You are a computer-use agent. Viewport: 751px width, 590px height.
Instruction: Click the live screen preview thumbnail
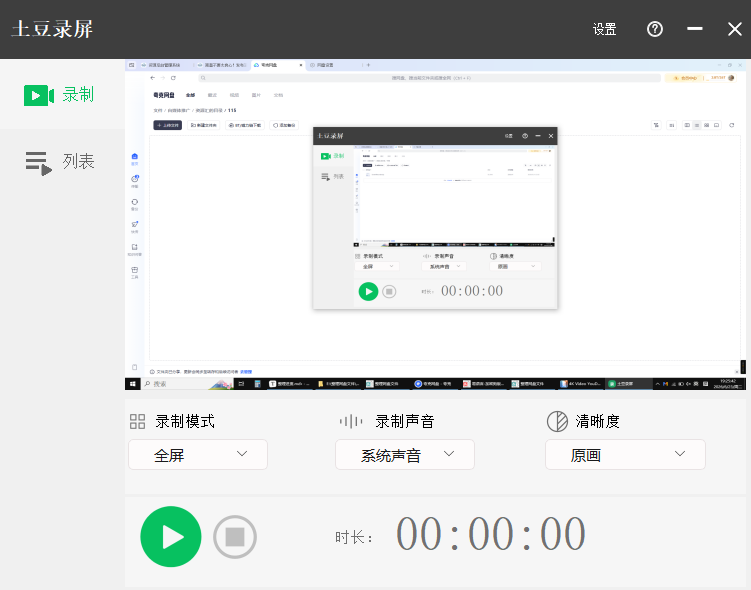pyautogui.click(x=435, y=225)
